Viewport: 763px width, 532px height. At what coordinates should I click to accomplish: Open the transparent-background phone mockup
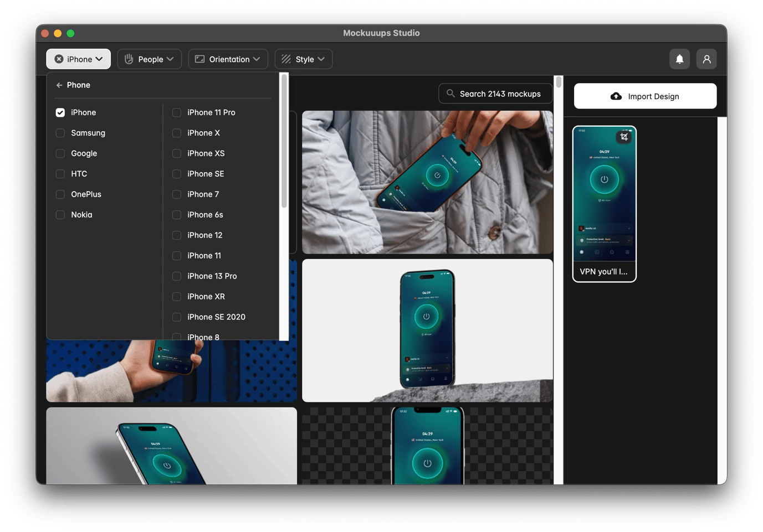[427, 446]
